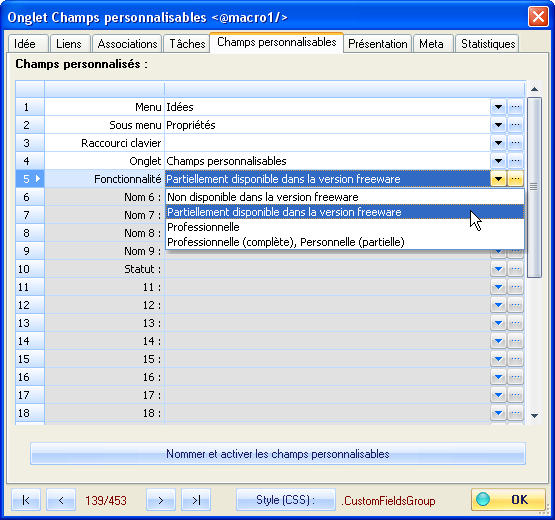Open ellipsis editor for Onglet row
The height and width of the screenshot is (520, 555).
[x=515, y=161]
